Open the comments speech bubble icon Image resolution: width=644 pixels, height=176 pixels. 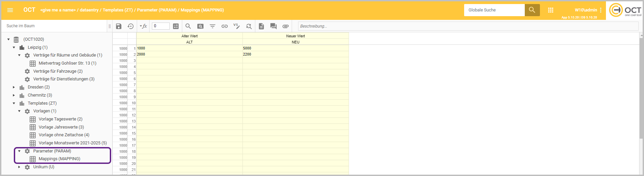point(273,26)
